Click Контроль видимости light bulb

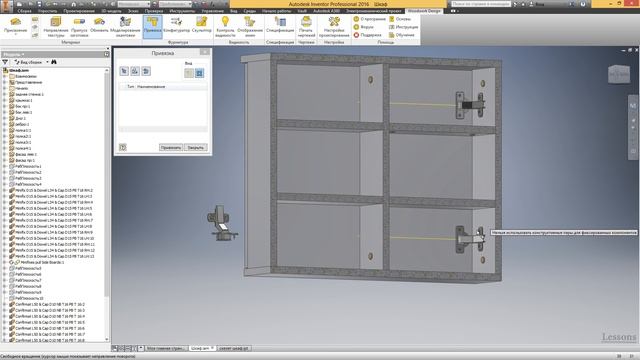click(225, 27)
